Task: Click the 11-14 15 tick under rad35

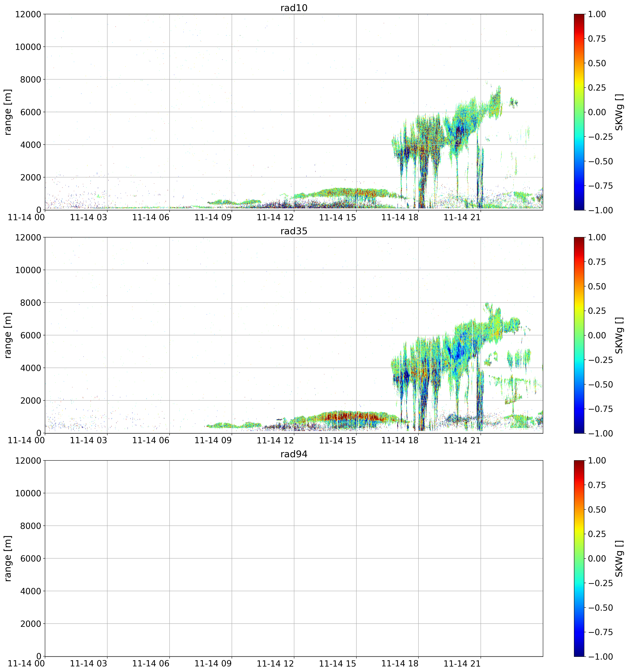Action: point(338,440)
